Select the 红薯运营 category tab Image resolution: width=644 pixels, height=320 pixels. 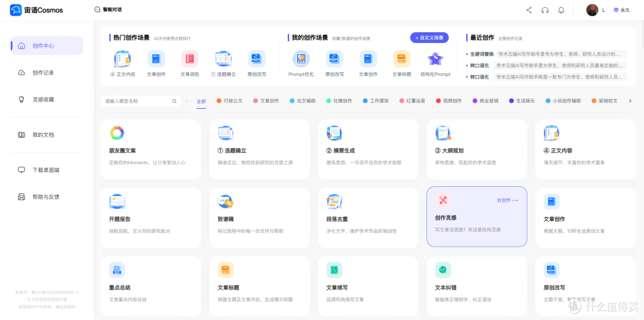413,101
